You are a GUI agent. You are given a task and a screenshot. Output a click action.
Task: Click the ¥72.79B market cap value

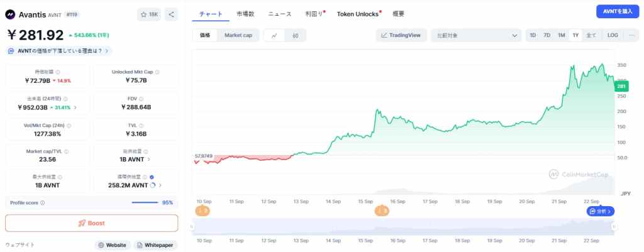click(x=37, y=80)
